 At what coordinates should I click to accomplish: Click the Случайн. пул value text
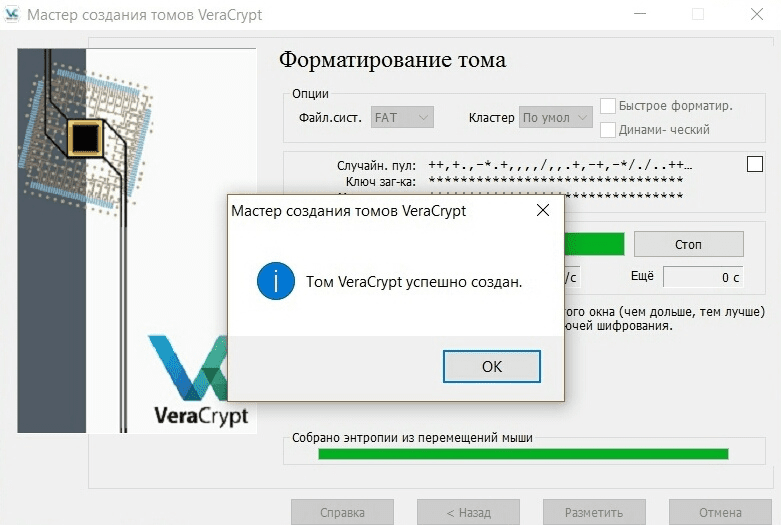tap(560, 165)
